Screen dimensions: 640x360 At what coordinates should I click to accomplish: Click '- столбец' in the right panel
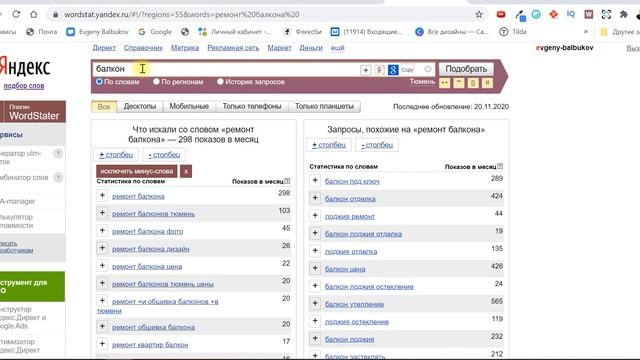pyautogui.click(x=377, y=145)
